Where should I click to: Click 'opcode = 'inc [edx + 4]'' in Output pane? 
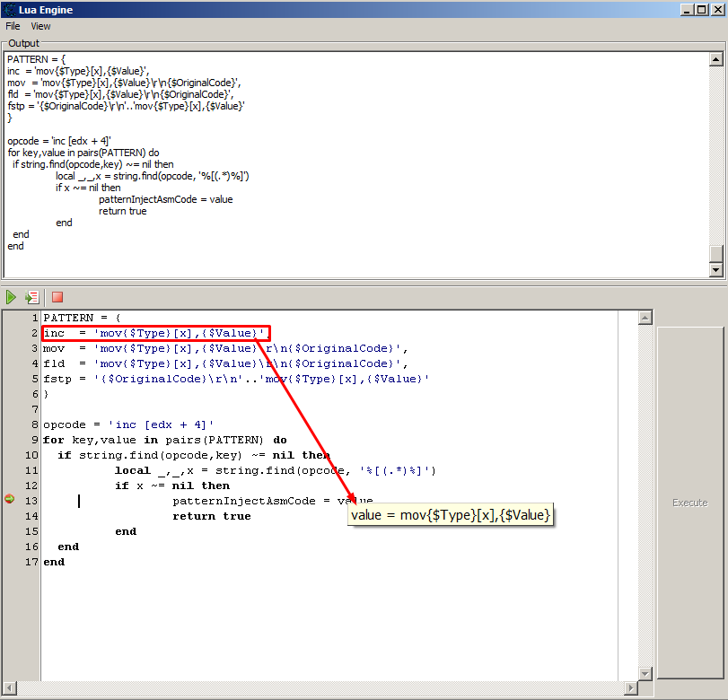tap(59, 141)
